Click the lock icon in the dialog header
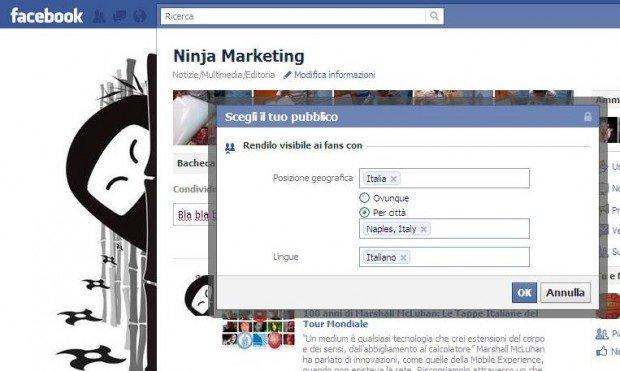 click(588, 117)
